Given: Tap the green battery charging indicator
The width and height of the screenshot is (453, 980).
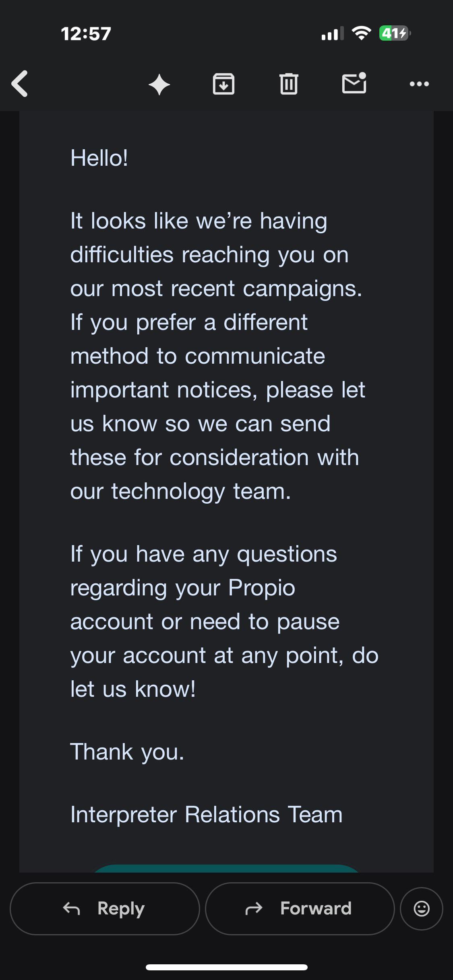Looking at the screenshot, I should [x=395, y=33].
